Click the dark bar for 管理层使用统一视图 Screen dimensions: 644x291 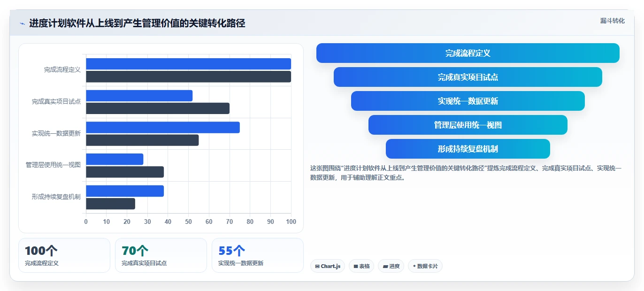[125, 172]
